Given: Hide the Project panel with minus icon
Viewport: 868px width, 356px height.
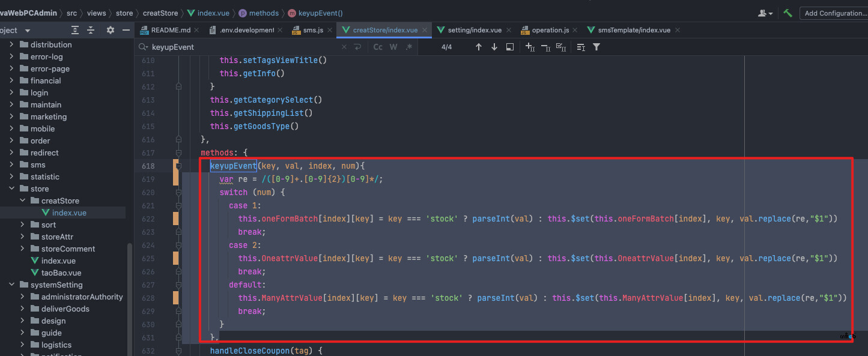Looking at the screenshot, I should [x=126, y=30].
